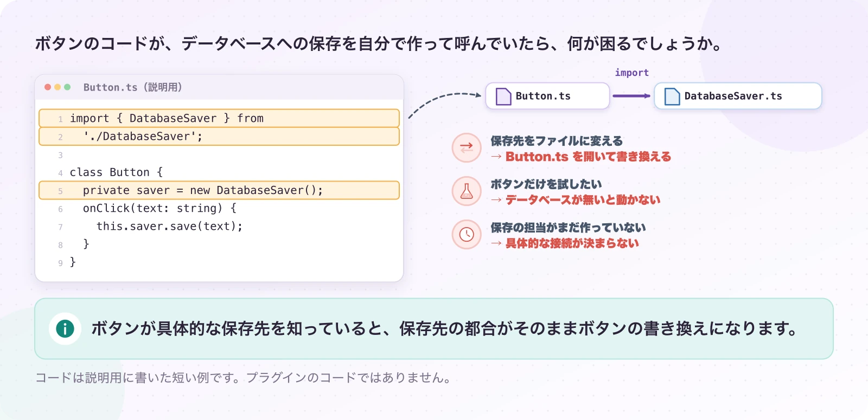868x420 pixels.
Task: Click red text '具体的な接続が決まらない'
Action: tap(572, 243)
